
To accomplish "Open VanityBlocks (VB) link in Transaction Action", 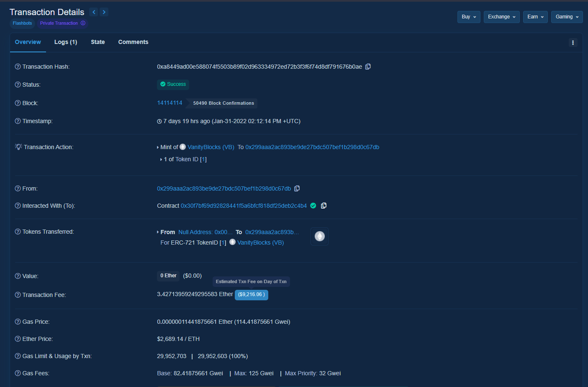I will [211, 147].
